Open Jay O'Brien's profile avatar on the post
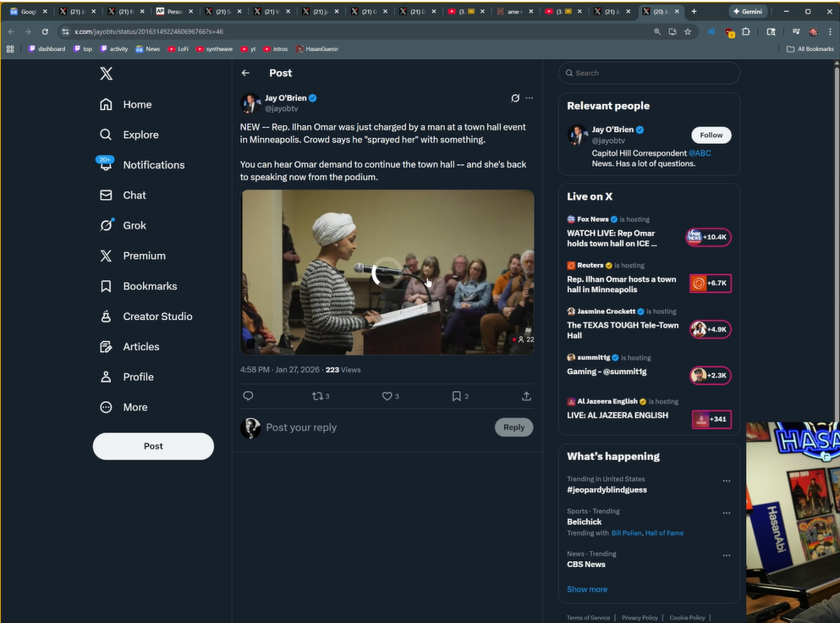This screenshot has width=840, height=623. point(250,103)
